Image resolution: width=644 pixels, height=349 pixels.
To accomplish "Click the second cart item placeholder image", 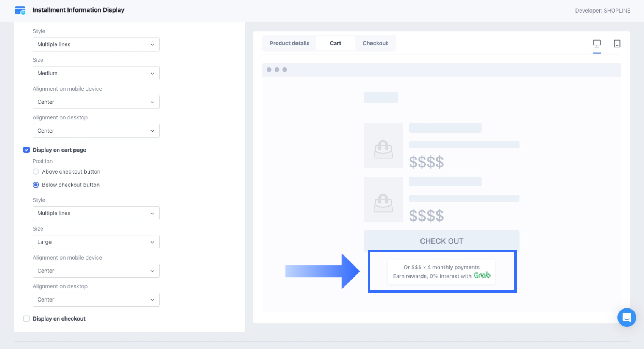I will [x=383, y=199].
